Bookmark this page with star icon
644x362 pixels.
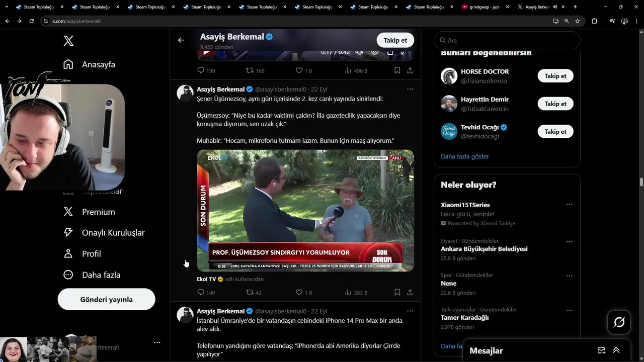(x=578, y=21)
